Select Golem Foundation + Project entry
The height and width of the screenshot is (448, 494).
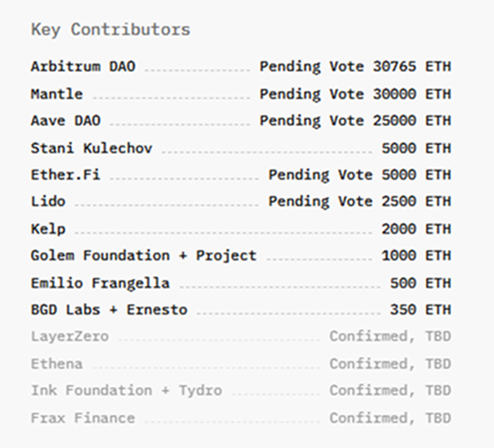[x=143, y=255]
